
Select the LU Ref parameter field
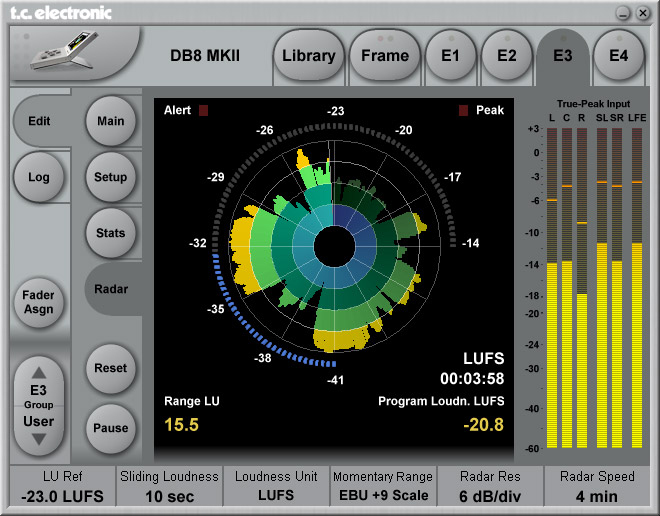coord(60,486)
